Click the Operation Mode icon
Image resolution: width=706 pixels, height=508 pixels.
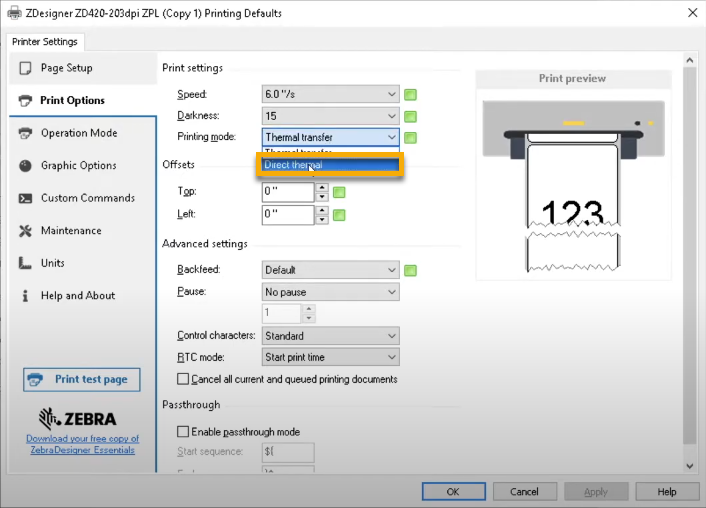click(x=25, y=133)
